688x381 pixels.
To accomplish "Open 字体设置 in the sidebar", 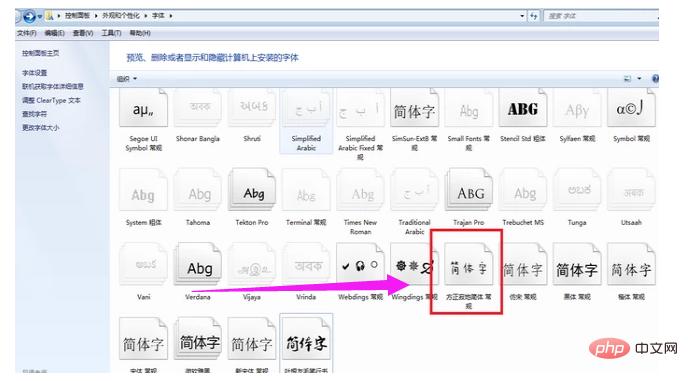I will (x=35, y=72).
